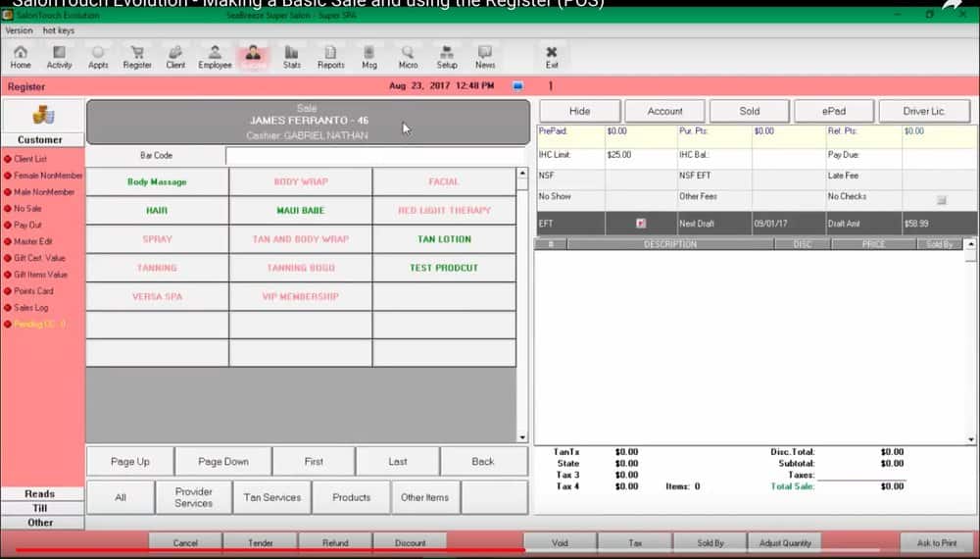Click the Driver Lic. button
The image size is (980, 559).
(x=924, y=111)
